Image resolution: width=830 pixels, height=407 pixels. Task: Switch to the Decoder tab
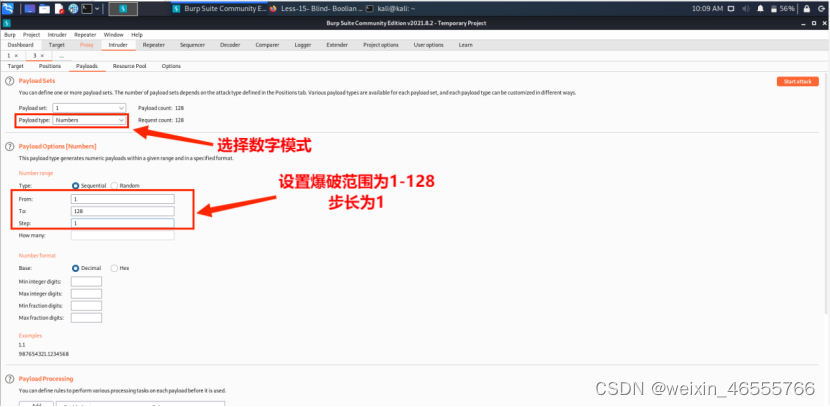230,45
